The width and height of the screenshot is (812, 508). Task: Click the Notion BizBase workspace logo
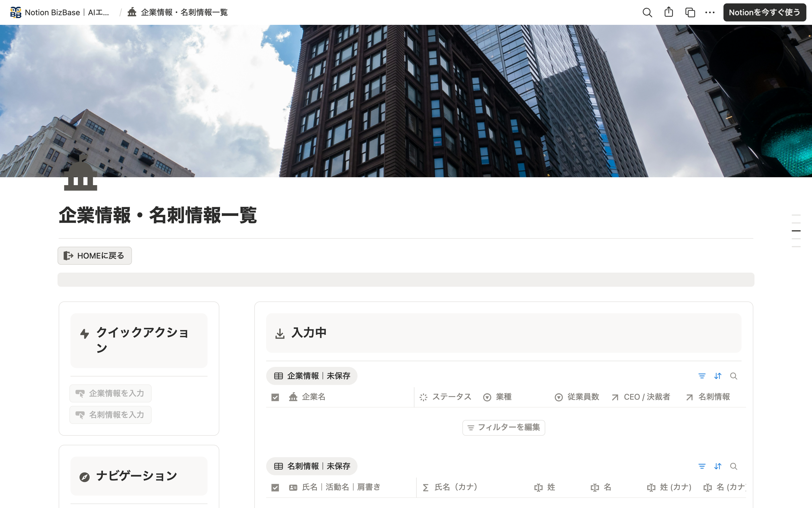(x=16, y=12)
